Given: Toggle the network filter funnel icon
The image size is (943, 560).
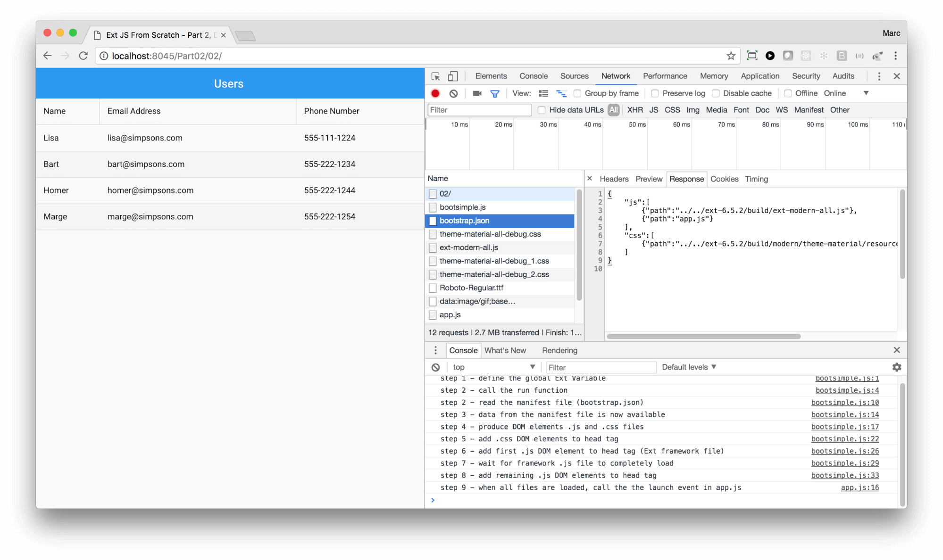Looking at the screenshot, I should [495, 94].
